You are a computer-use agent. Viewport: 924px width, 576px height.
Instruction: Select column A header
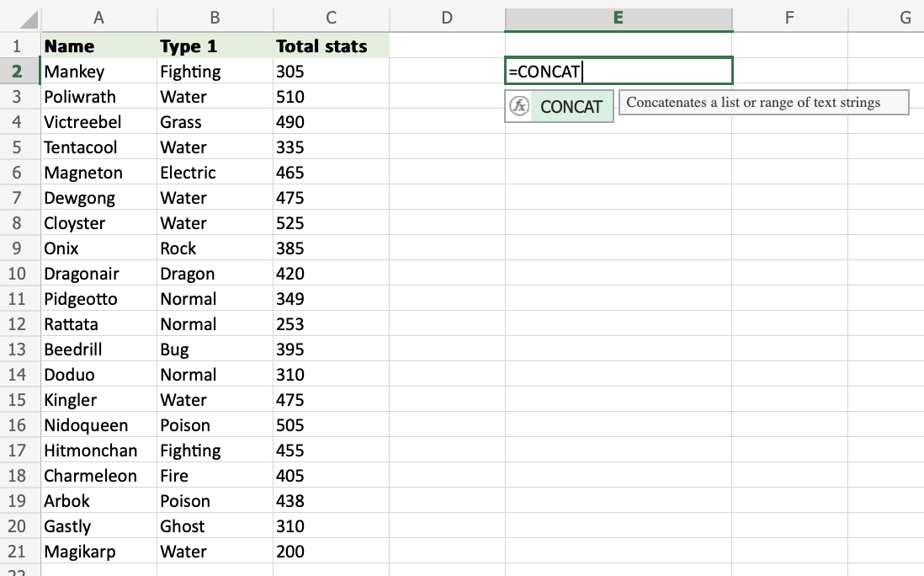tap(98, 17)
